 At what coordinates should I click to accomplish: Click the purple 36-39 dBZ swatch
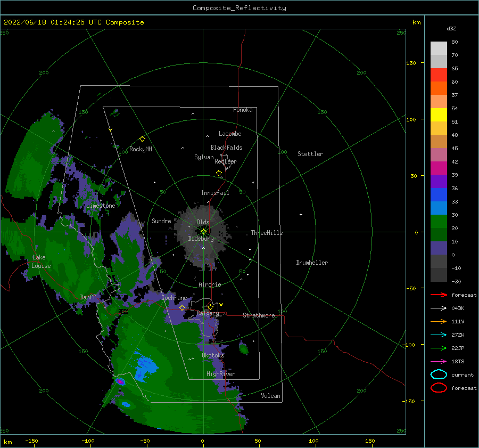coord(439,181)
